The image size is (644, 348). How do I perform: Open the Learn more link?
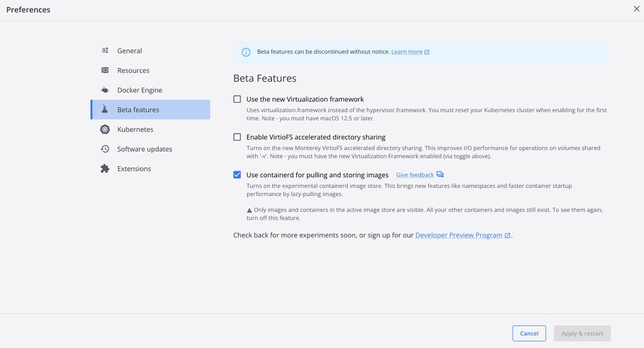pyautogui.click(x=407, y=52)
